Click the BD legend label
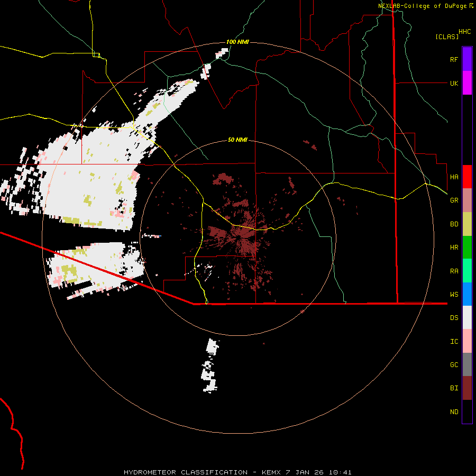 [x=454, y=224]
